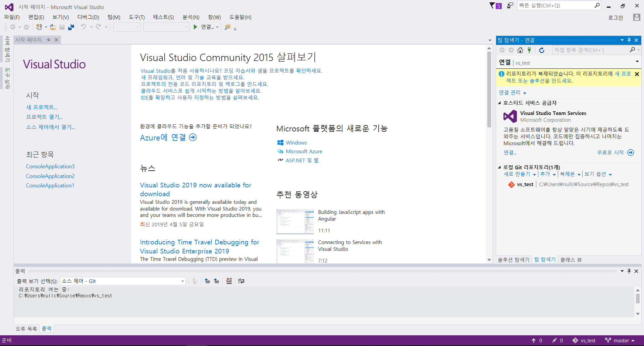Collapse the 로컬 Git 리포지토리 section
This screenshot has height=346, width=644.
click(x=499, y=167)
